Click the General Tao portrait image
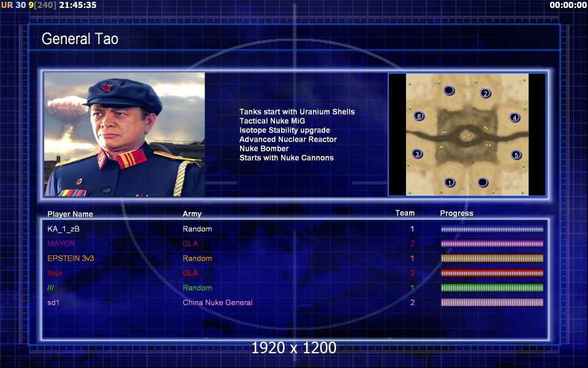Screen dimensions: 588x368 (x=124, y=134)
